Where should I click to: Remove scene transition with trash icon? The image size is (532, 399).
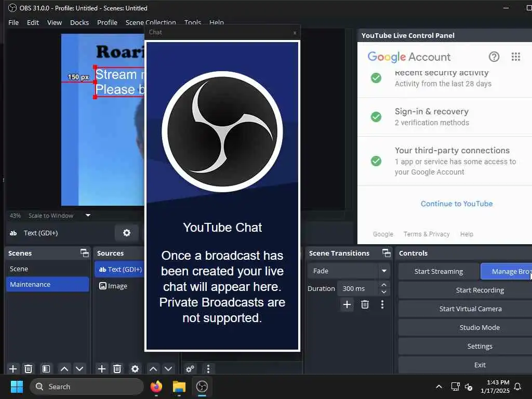[x=365, y=304]
